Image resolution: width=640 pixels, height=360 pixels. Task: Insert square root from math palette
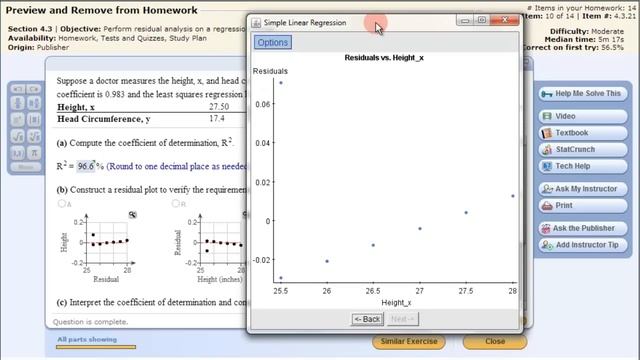click(18, 136)
